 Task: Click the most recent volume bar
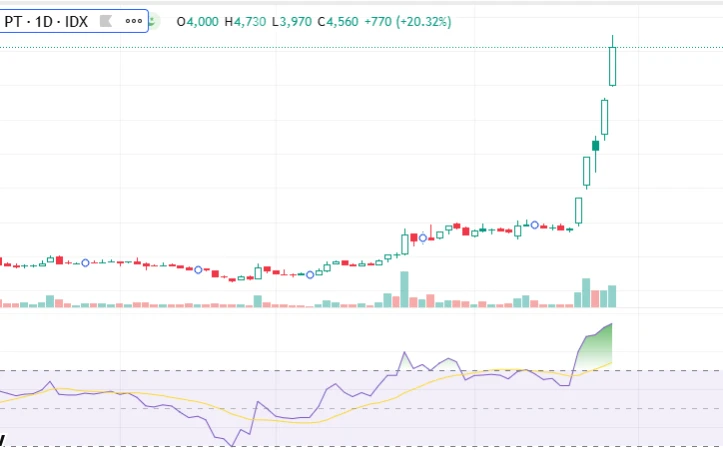pos(612,296)
